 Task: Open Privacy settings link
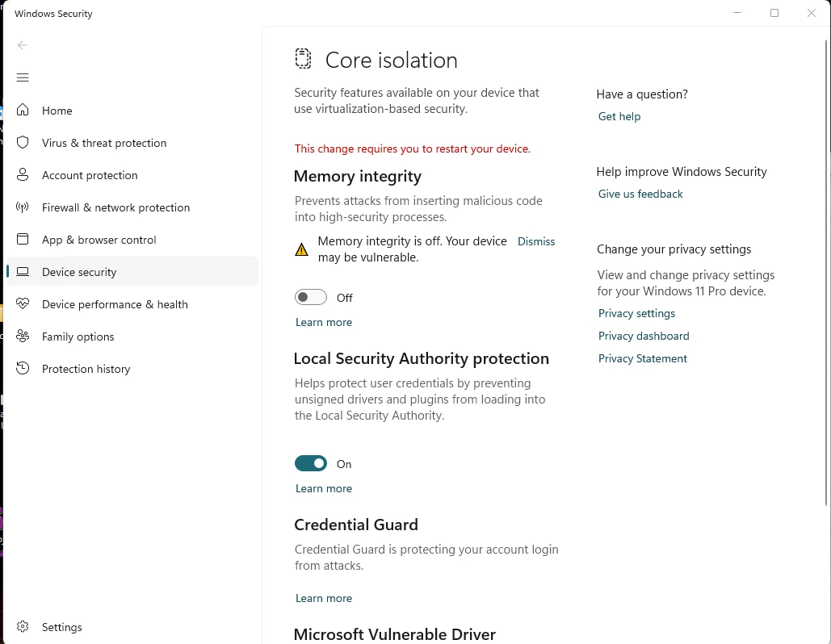636,313
